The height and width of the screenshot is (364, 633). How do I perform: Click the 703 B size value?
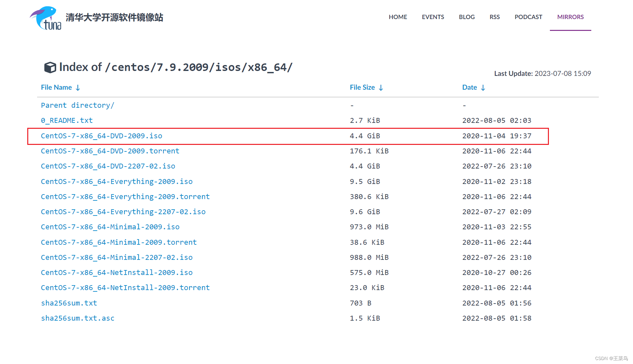[361, 303]
